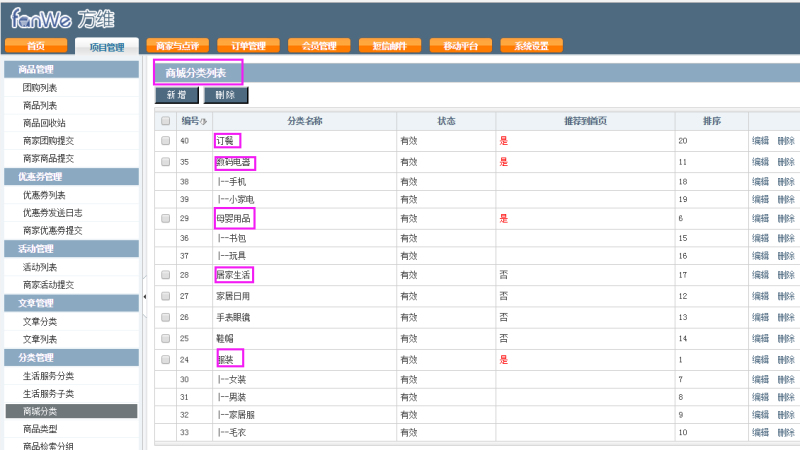Select the checkbox for row 29 母婴用品
The image size is (800, 450).
pos(165,218)
